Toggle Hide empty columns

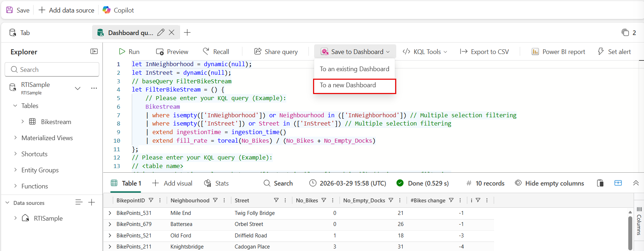(549, 183)
